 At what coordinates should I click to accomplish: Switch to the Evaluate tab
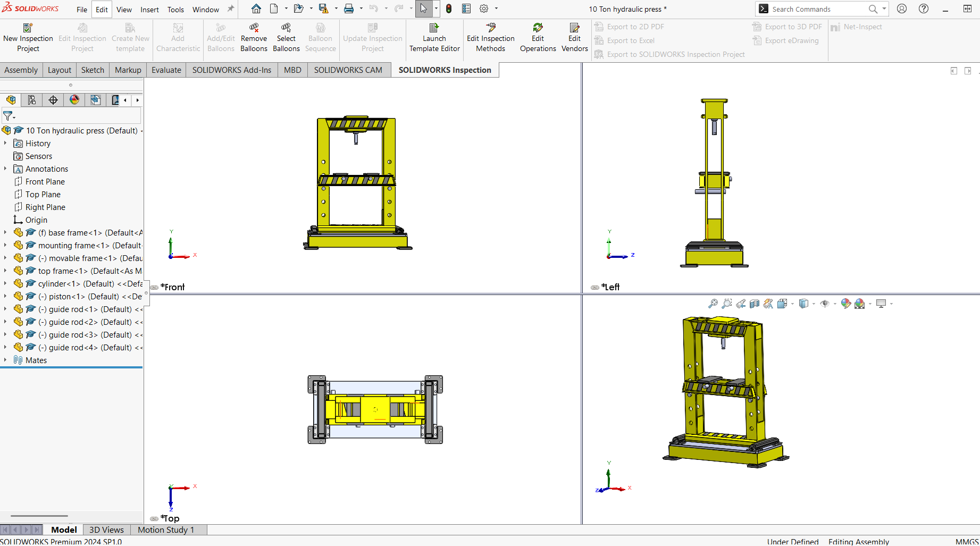coord(166,70)
